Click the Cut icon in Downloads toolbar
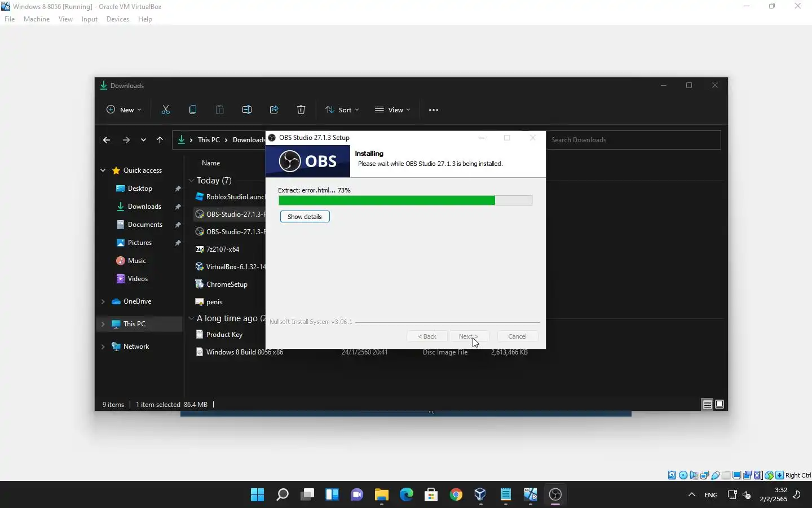The height and width of the screenshot is (508, 812). pyautogui.click(x=166, y=110)
